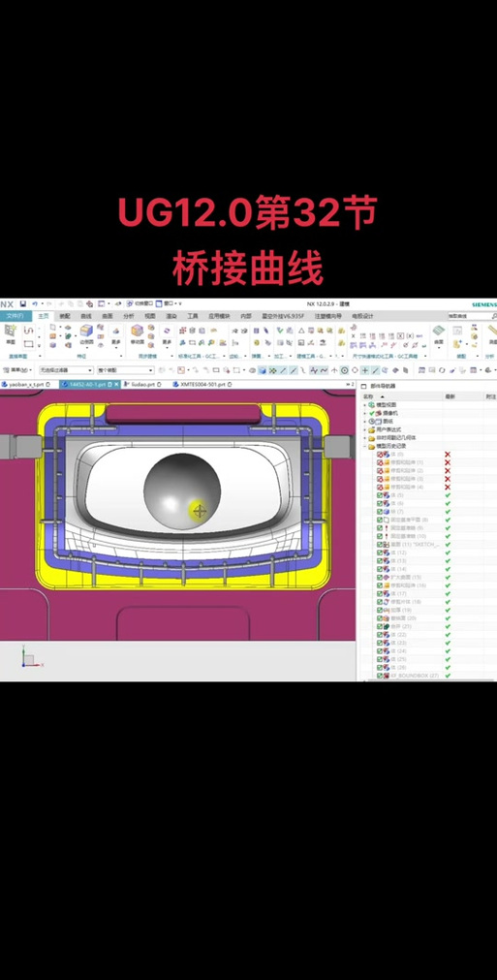Open the 窗口 window dropdown
The height and width of the screenshot is (980, 497).
[168, 303]
